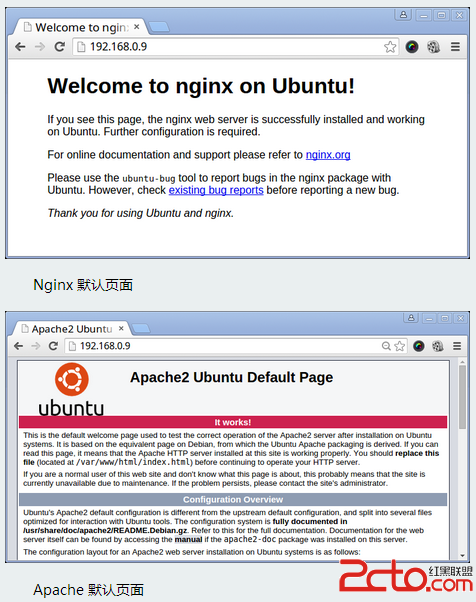
Task: Open the nginx.org link
Action: [328, 155]
